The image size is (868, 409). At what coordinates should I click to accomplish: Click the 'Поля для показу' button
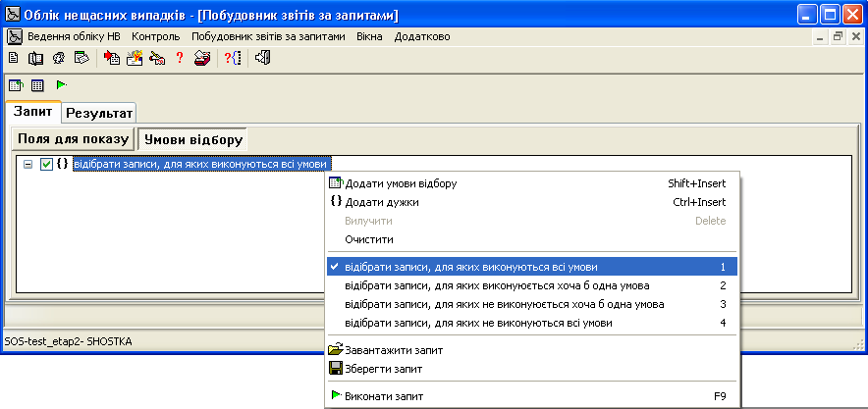point(74,139)
